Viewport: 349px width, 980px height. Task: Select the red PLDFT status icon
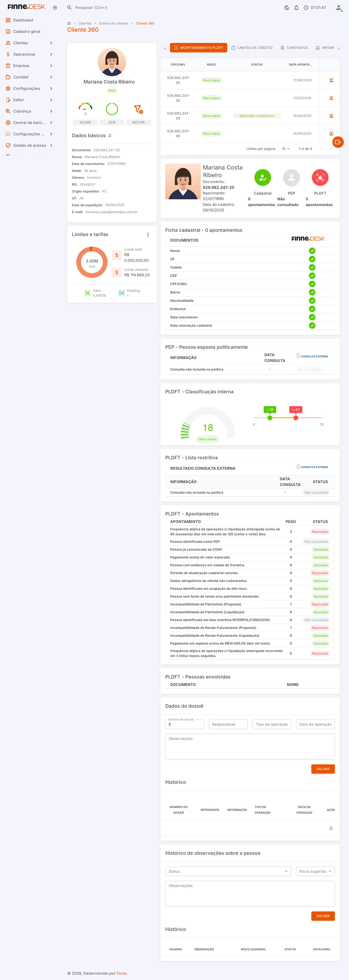click(320, 177)
